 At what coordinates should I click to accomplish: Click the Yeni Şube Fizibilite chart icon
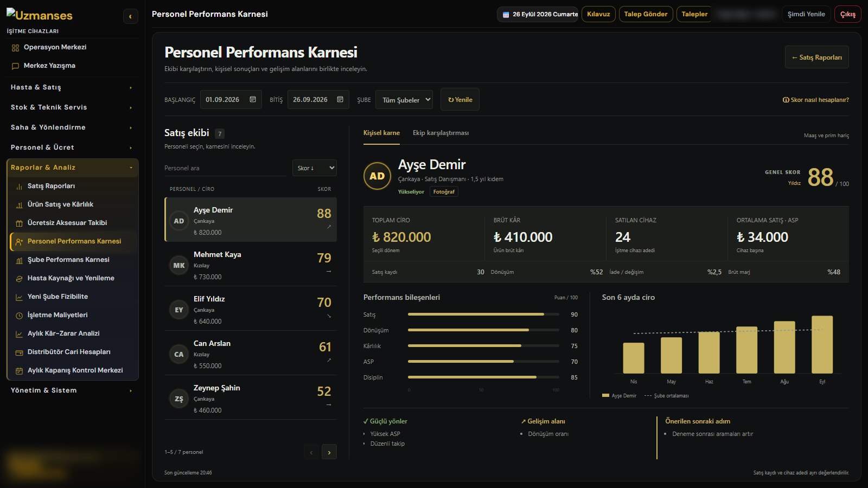19,297
